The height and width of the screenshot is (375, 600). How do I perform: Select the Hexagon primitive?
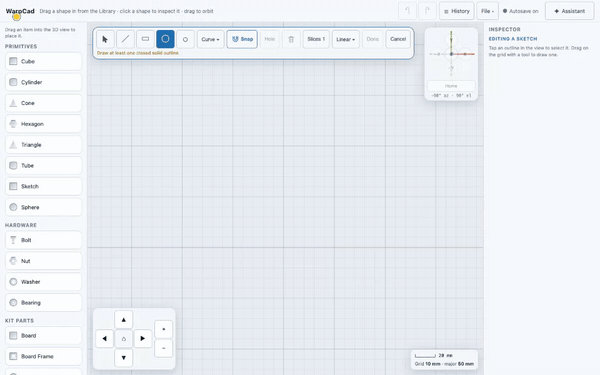click(x=44, y=124)
